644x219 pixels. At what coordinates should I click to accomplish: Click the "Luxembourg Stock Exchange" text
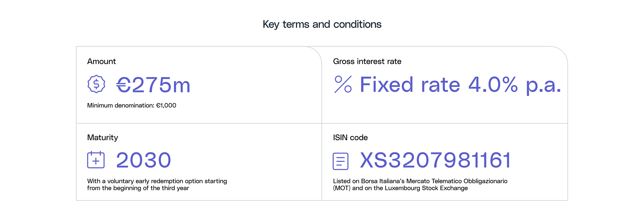(x=426, y=188)
